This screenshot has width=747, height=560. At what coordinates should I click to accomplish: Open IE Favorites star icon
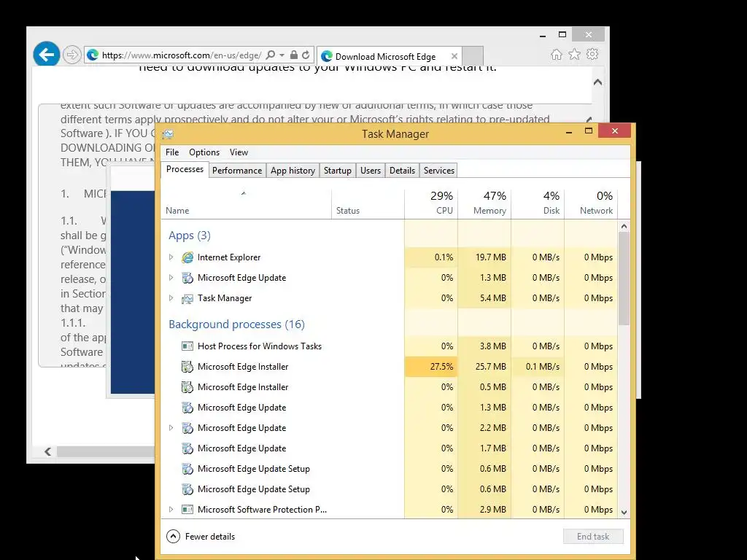point(575,54)
